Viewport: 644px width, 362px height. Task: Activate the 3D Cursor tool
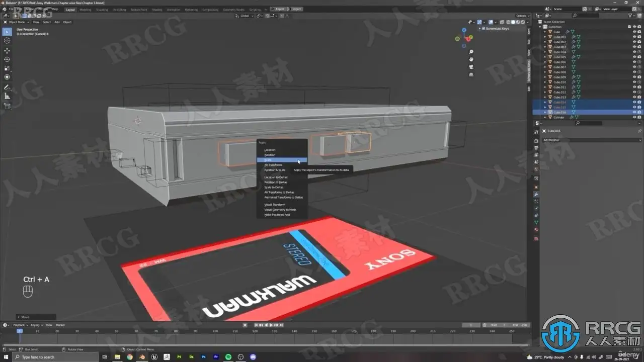(x=7, y=41)
